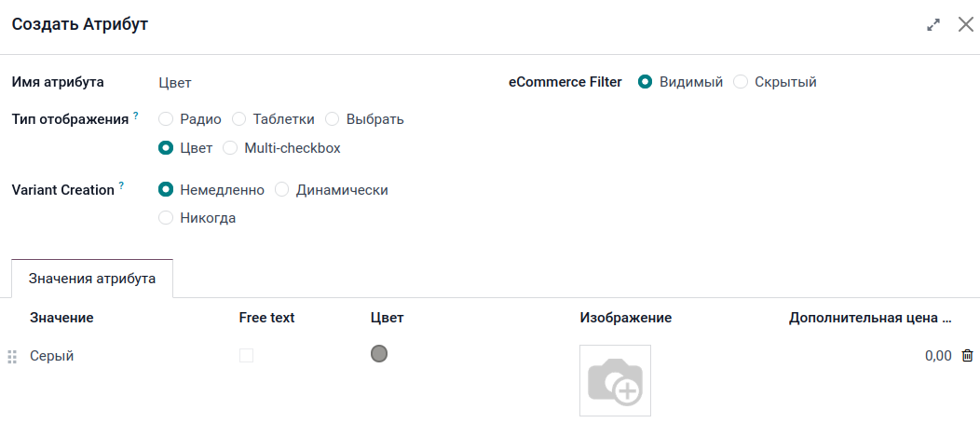Open help tooltip for Variant Creation
The height and width of the screenshot is (423, 980).
[121, 186]
